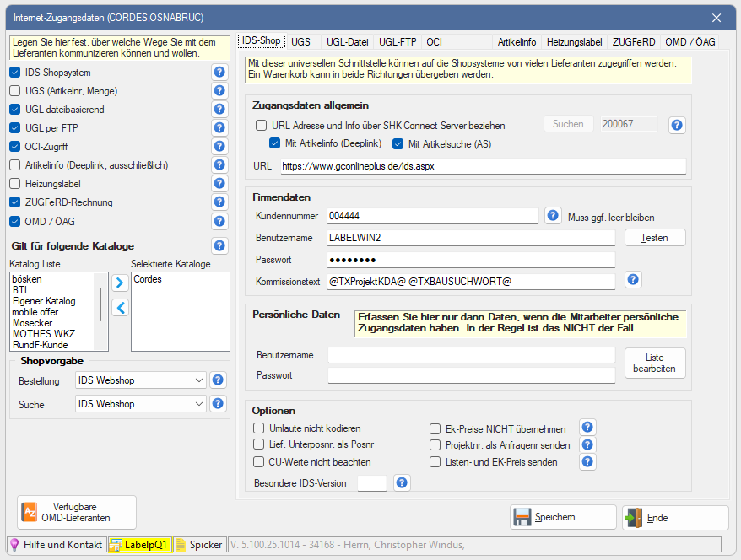Click help icon beside Besondere IDS-Version
741x560 pixels.
402,483
